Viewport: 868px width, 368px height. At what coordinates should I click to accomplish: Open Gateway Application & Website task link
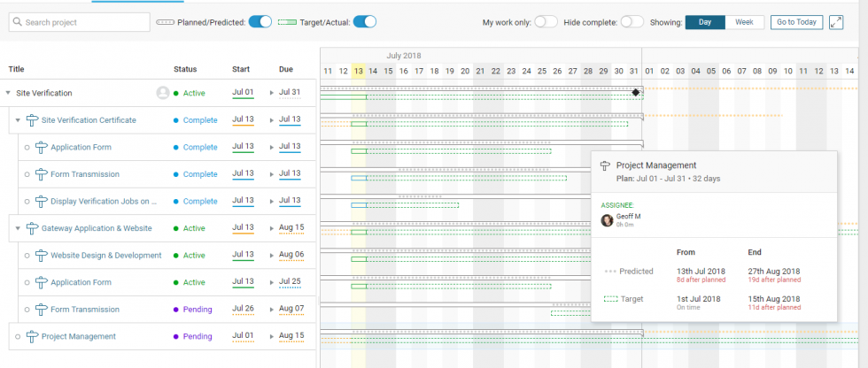[97, 228]
